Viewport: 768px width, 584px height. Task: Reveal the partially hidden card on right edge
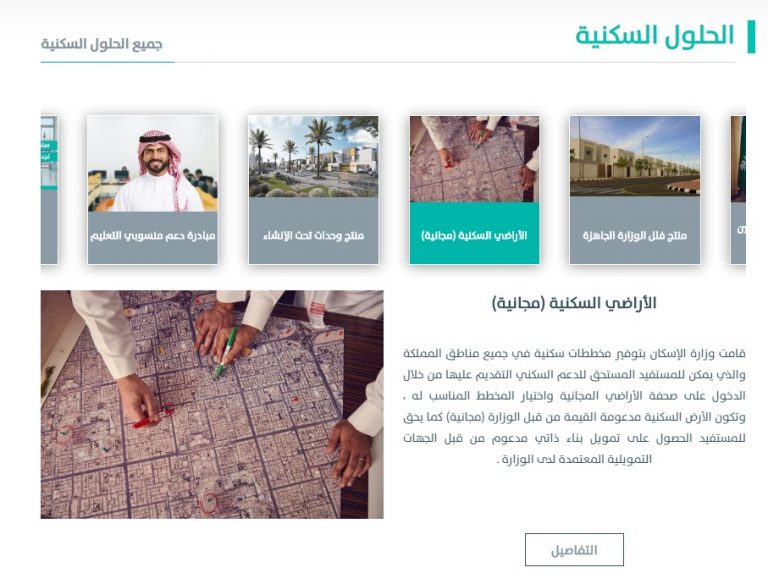pyautogui.click(x=738, y=190)
